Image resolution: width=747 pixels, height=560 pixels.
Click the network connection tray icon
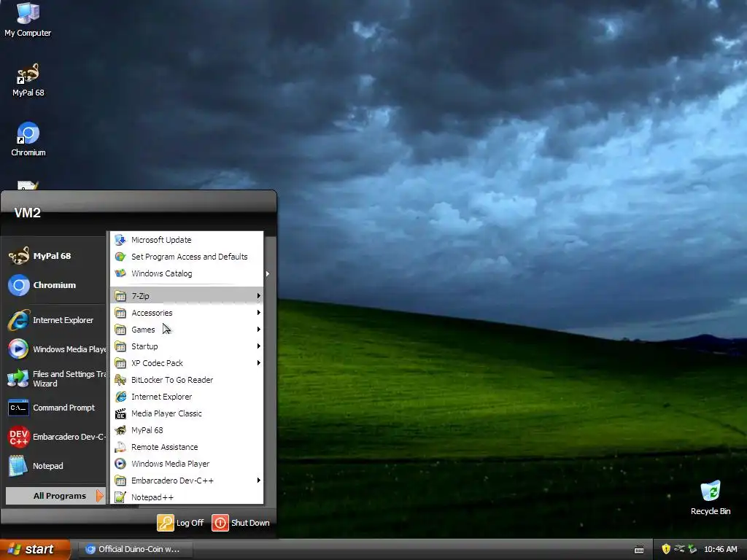[x=679, y=549]
